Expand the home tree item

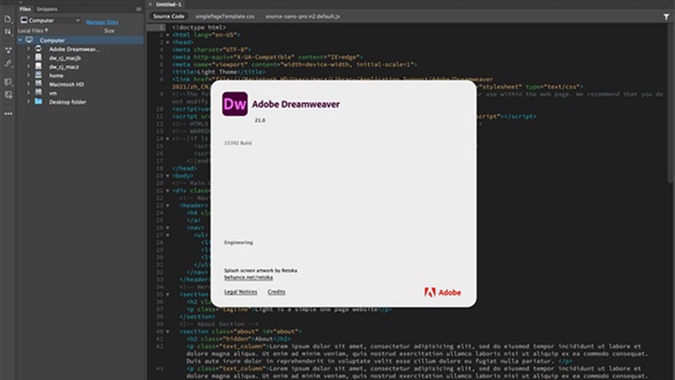coord(28,75)
